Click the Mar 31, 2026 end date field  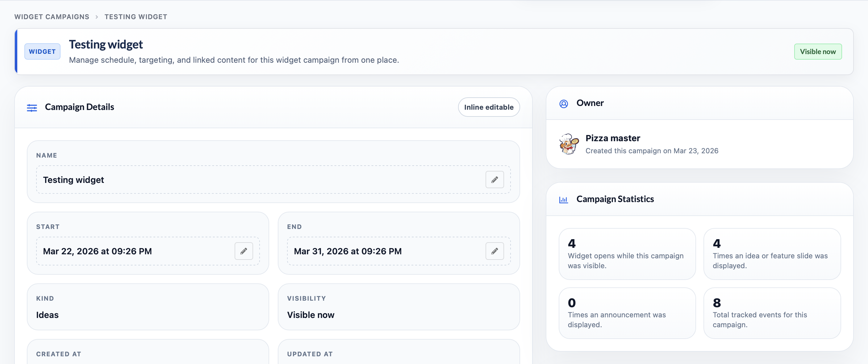399,251
